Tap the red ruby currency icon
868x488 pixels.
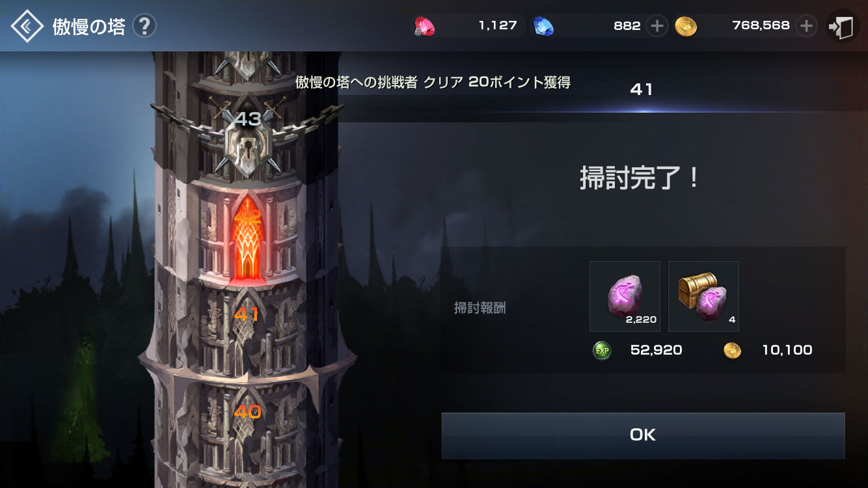click(425, 26)
